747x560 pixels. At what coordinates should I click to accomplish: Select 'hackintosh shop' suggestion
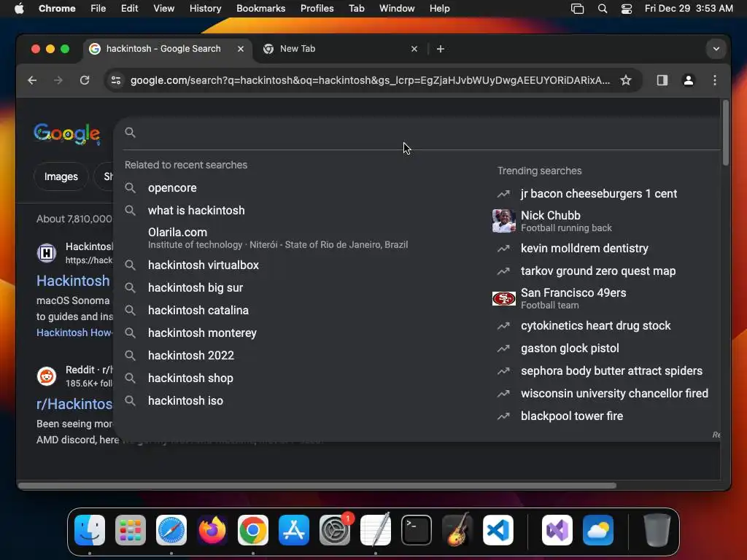[x=190, y=378]
